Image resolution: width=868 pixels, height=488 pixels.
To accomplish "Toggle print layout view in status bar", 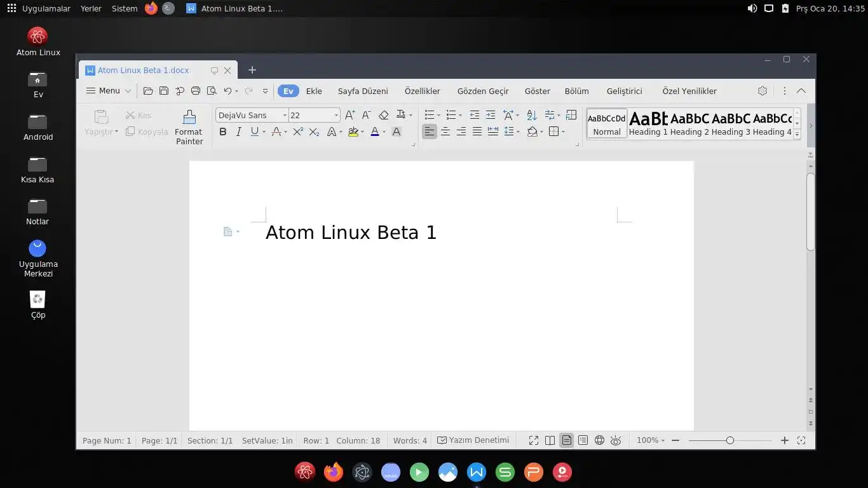I will click(566, 440).
